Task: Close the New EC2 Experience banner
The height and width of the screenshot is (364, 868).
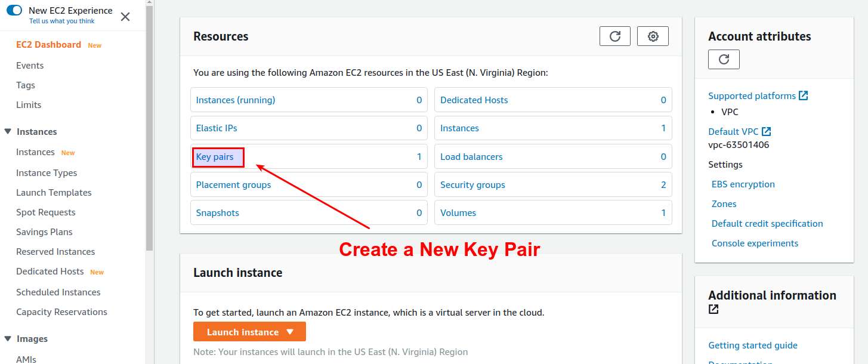Action: [x=125, y=17]
